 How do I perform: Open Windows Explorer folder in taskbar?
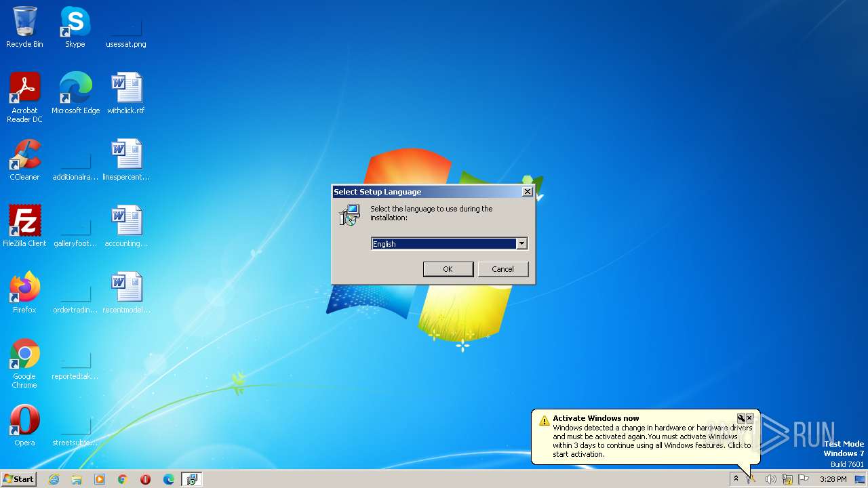click(77, 479)
